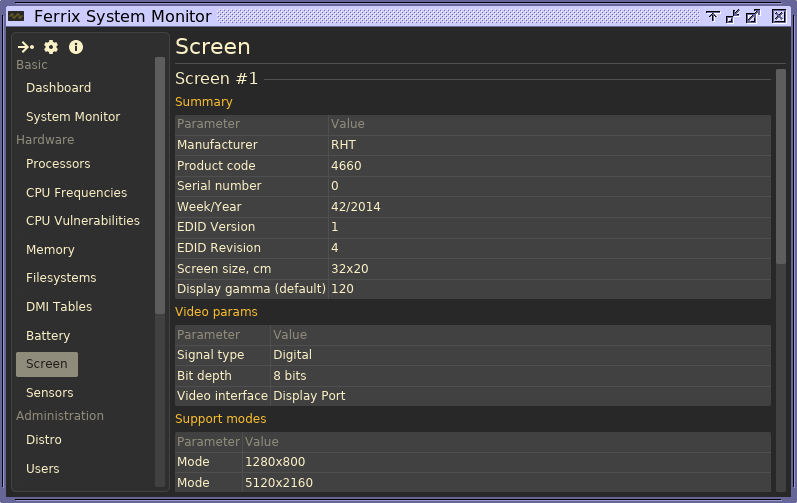Select Processors in the sidebar
The height and width of the screenshot is (503, 797).
point(58,164)
